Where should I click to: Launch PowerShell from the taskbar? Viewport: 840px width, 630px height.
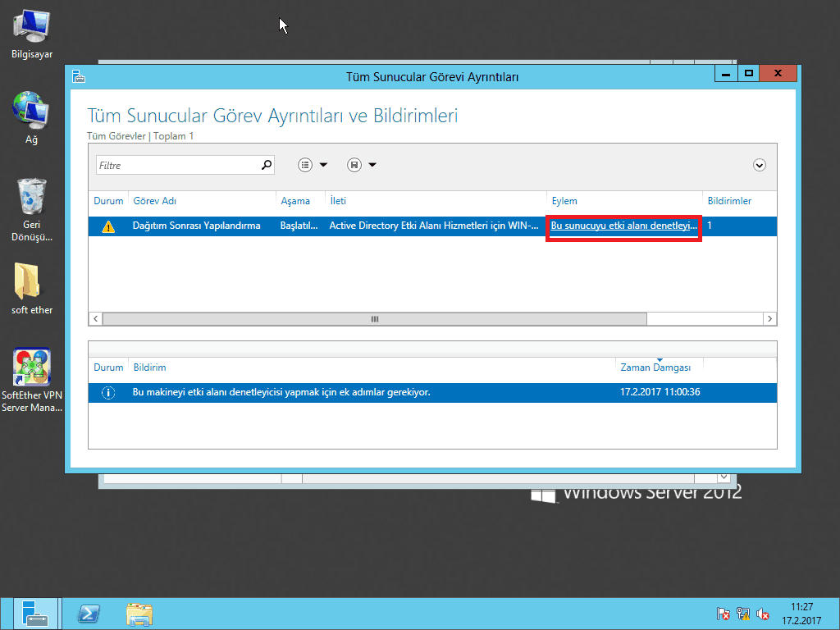click(89, 614)
